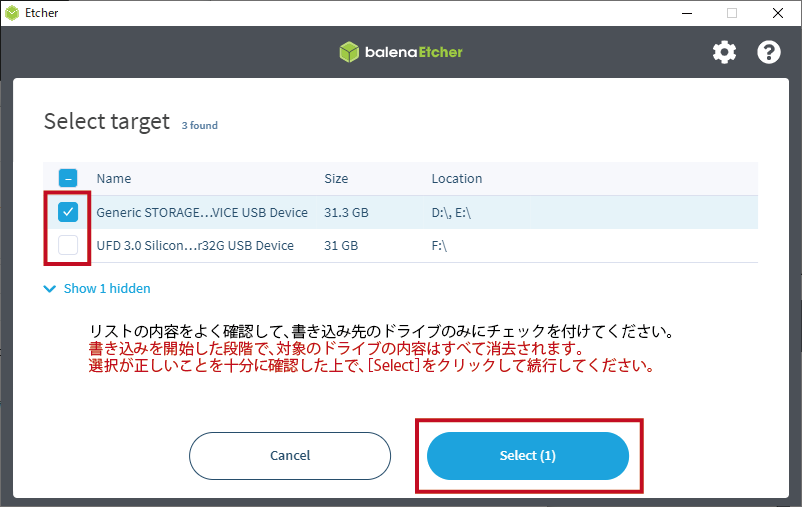Click the D:\, E:\ location cell
803x508 pixels.
[451, 213]
